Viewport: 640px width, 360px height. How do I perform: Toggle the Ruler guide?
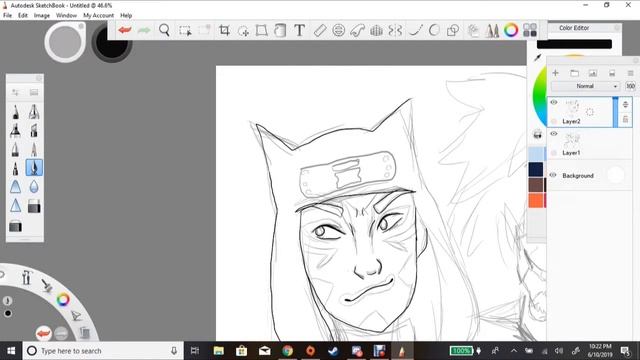[x=320, y=30]
